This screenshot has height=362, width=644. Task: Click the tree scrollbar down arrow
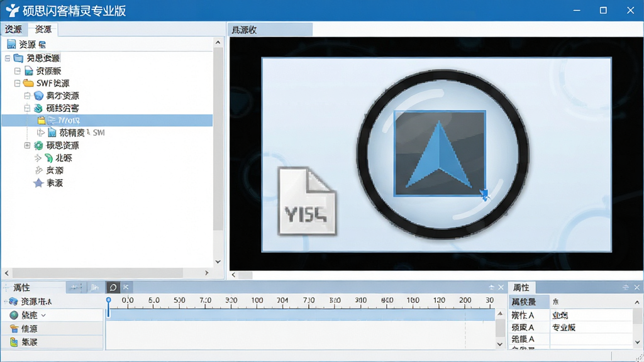pos(218,262)
